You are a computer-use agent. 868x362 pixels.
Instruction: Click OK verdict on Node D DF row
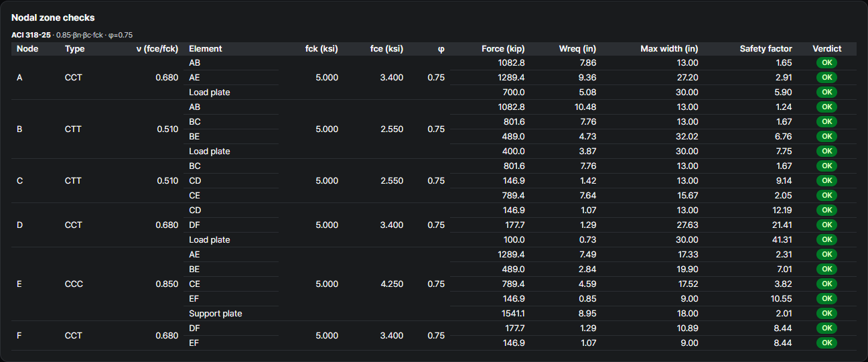(x=826, y=225)
